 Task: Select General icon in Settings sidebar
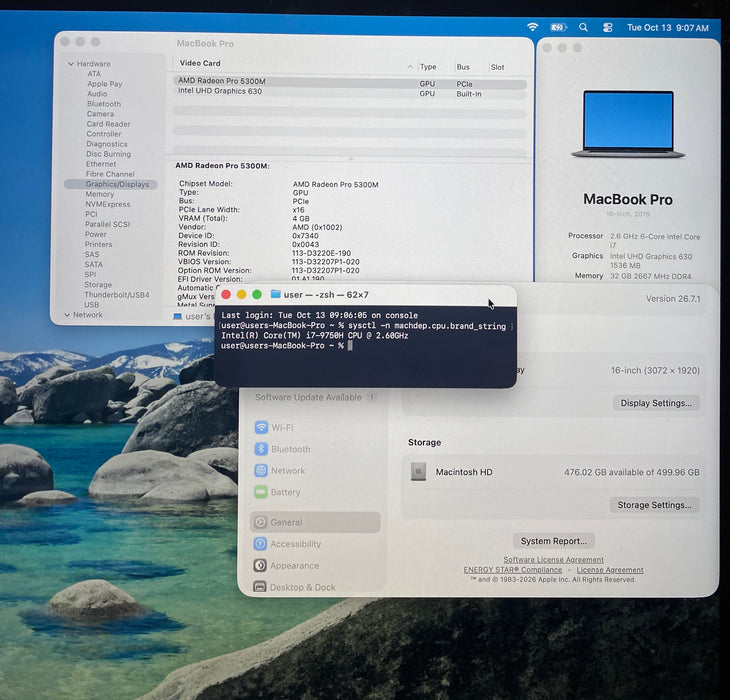coord(260,522)
